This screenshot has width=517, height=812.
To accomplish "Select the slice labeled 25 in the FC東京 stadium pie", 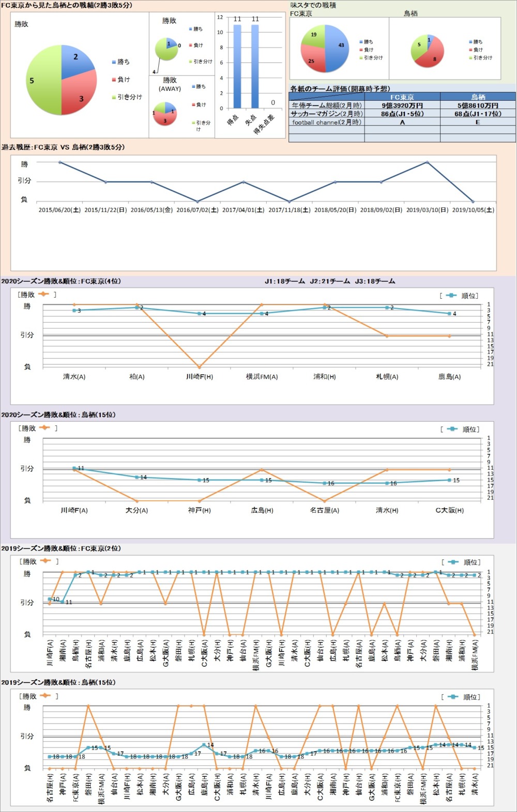I will (313, 59).
